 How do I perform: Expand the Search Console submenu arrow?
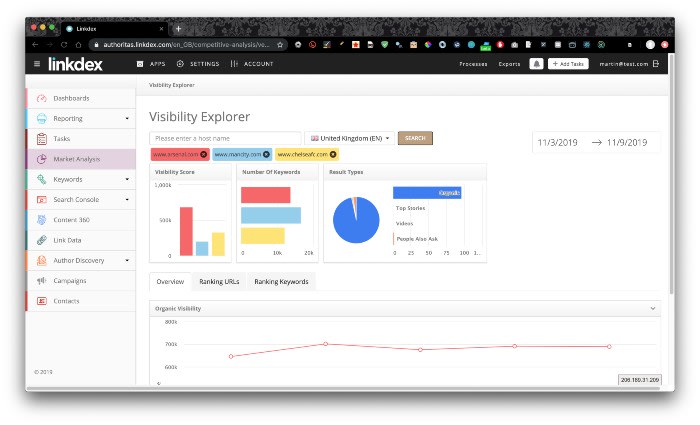[127, 200]
